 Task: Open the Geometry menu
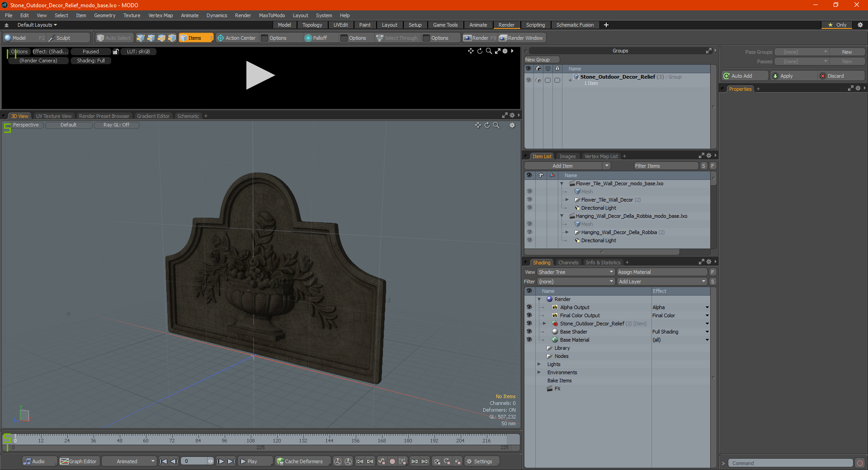pos(104,15)
